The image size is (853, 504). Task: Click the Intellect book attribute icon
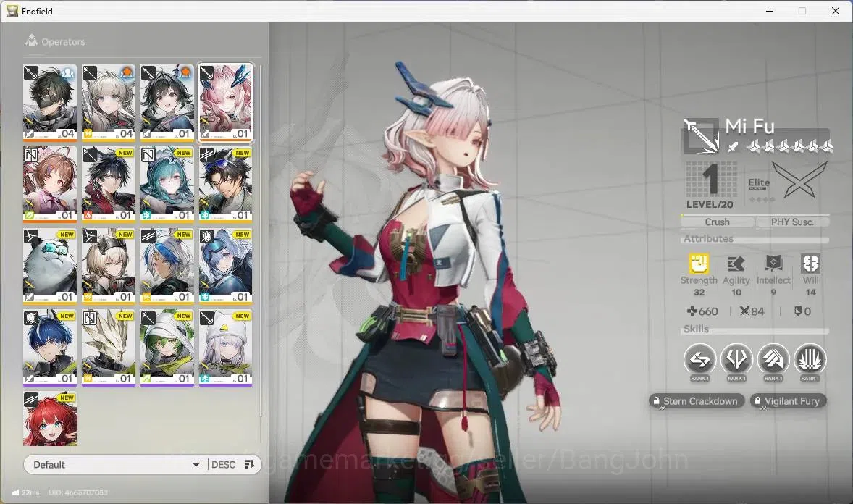(773, 264)
